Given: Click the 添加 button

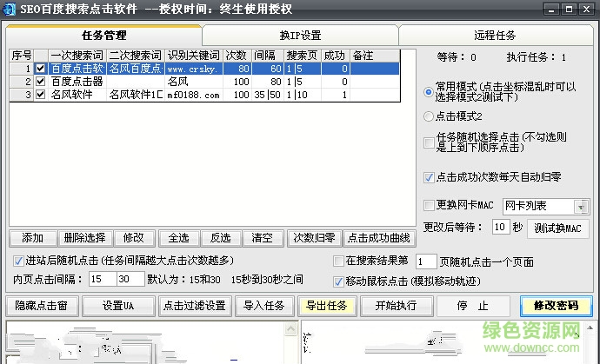Looking at the screenshot, I should point(33,238).
